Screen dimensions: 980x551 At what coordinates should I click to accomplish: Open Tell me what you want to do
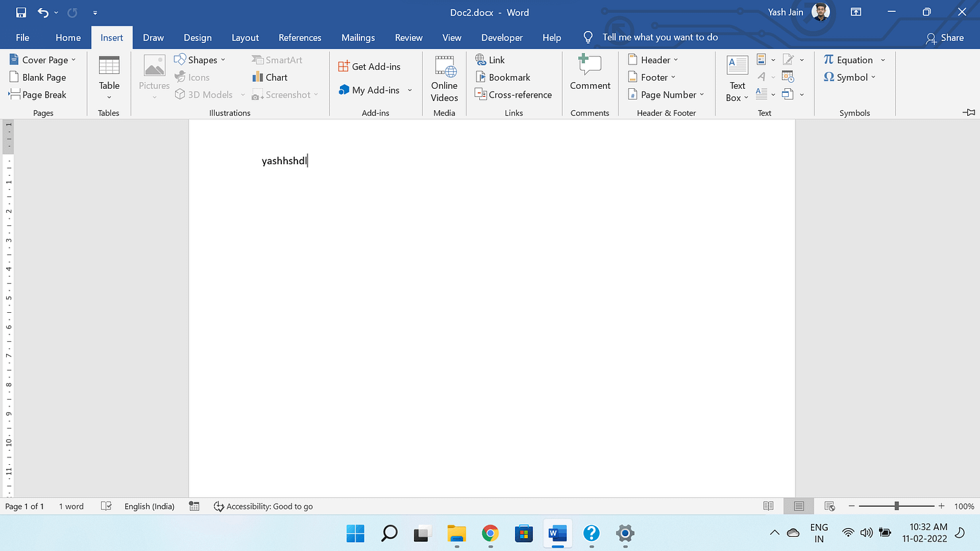pyautogui.click(x=660, y=37)
